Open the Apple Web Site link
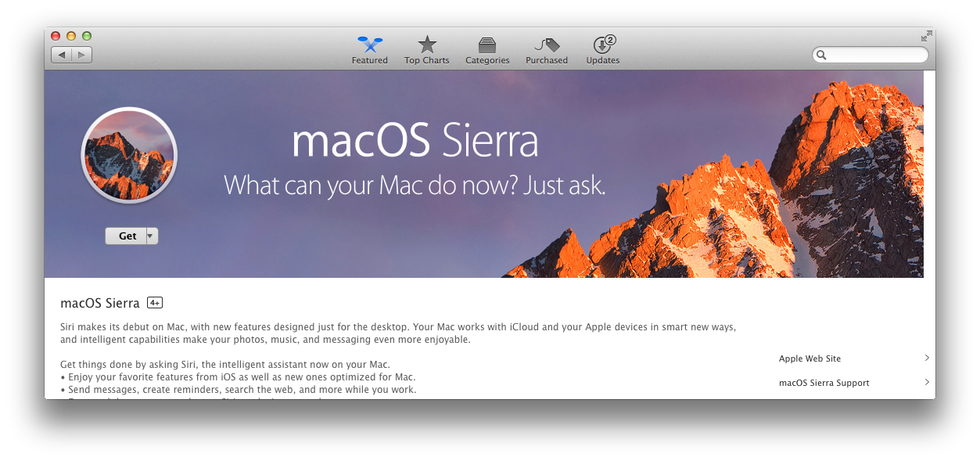This screenshot has width=980, height=461. coord(809,358)
